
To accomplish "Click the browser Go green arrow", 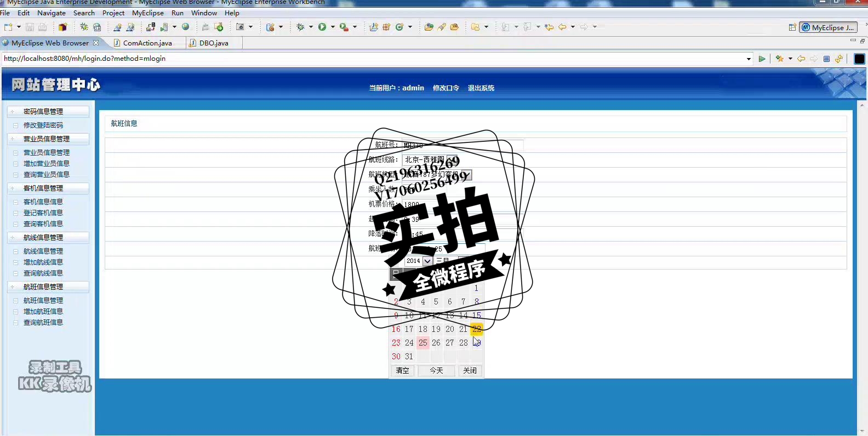I will (762, 59).
